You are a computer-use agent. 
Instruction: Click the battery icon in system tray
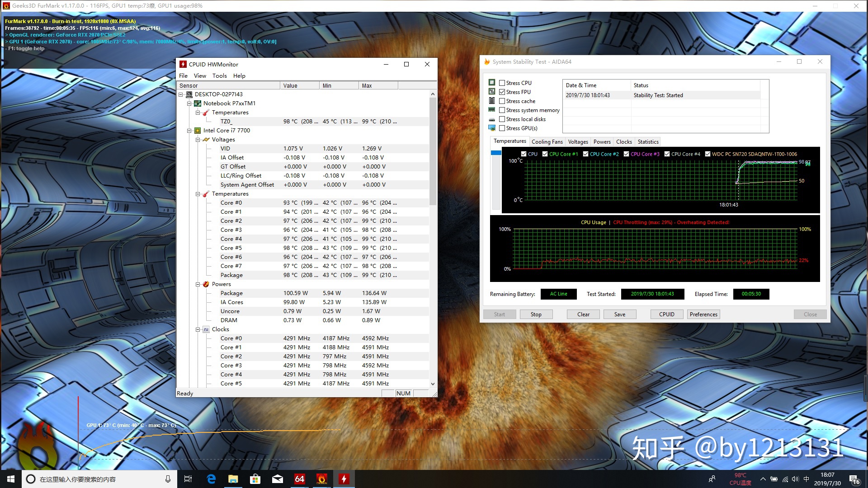pyautogui.click(x=774, y=479)
